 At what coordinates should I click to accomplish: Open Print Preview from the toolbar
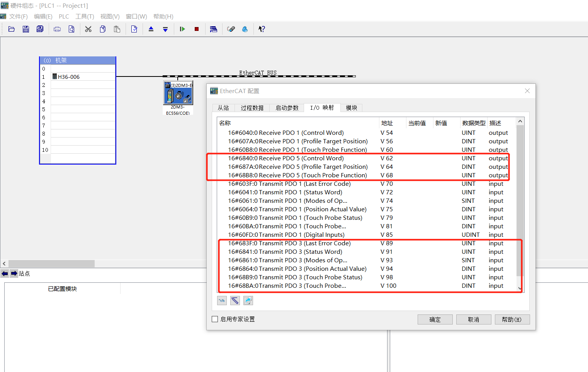[71, 29]
